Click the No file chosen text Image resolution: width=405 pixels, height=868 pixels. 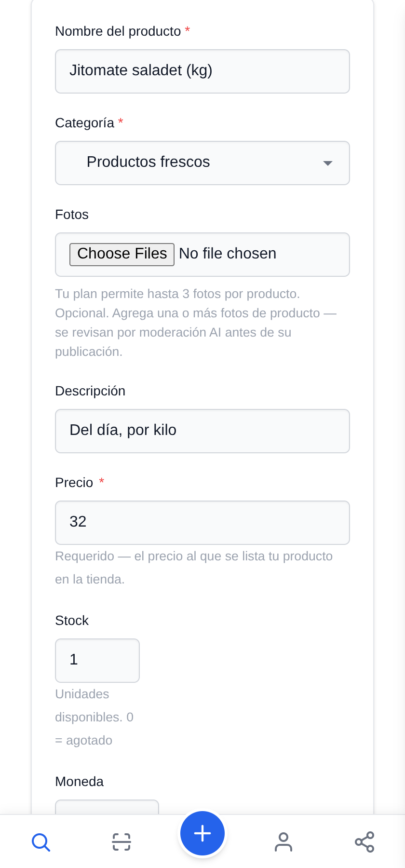228,254
